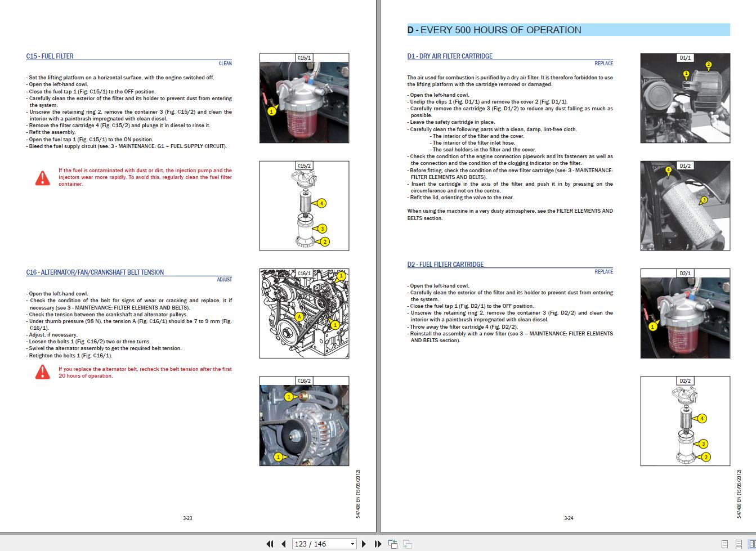Click the next view navigation icon
756x551 pixels.
[408, 544]
